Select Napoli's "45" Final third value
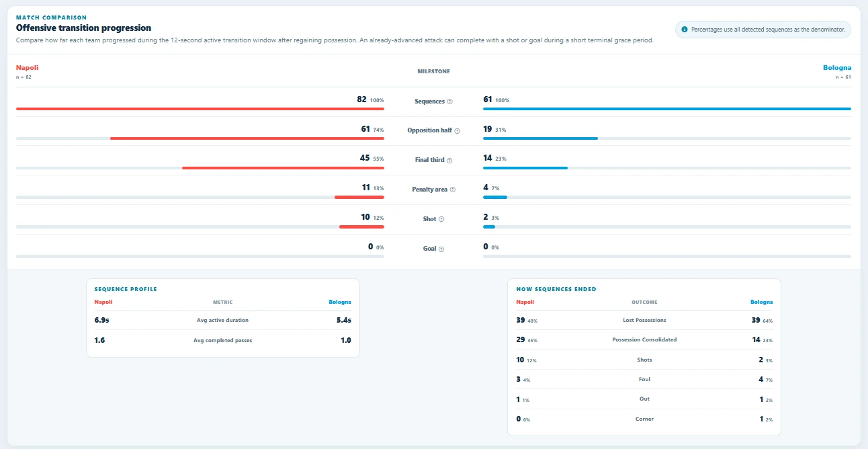This screenshot has width=868, height=449. [x=365, y=158]
